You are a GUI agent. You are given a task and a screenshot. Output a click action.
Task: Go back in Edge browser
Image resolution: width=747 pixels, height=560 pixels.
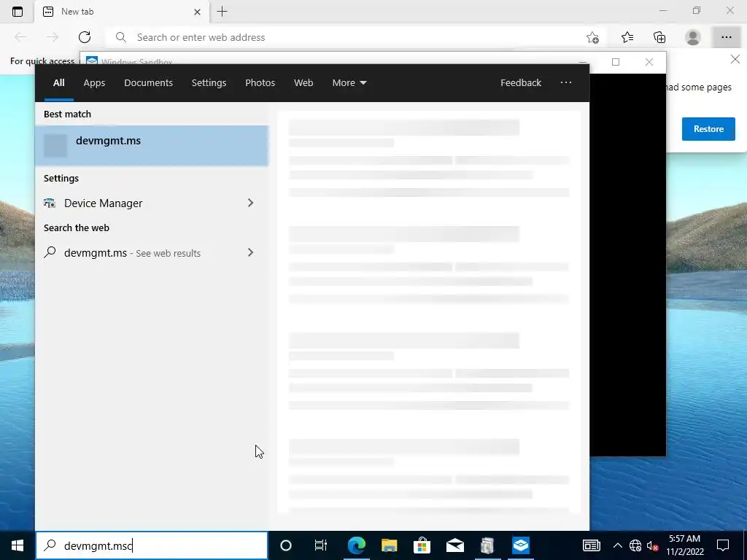click(x=20, y=37)
